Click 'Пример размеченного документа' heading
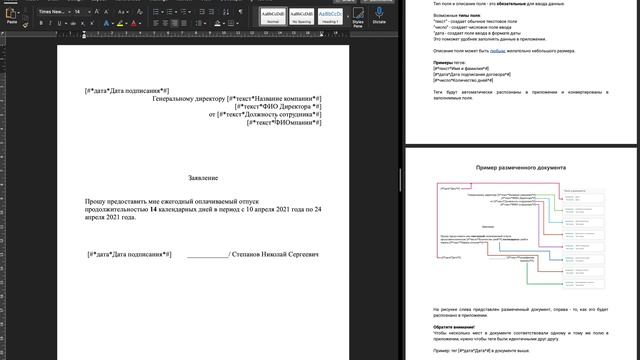This screenshot has width=640, height=360. point(521,167)
